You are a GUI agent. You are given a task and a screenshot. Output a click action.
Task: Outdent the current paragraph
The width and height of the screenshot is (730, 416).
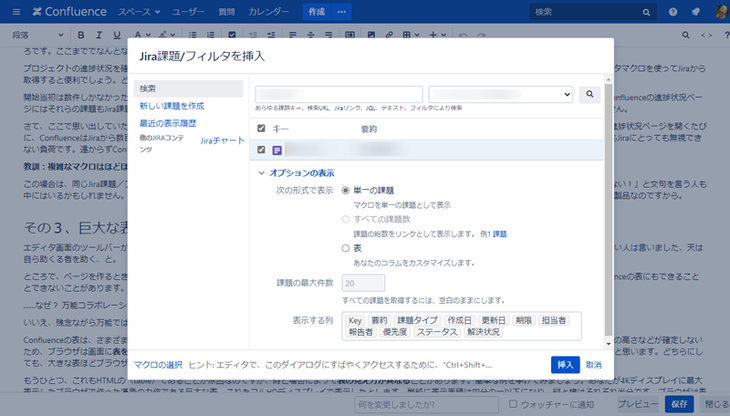pos(253,35)
